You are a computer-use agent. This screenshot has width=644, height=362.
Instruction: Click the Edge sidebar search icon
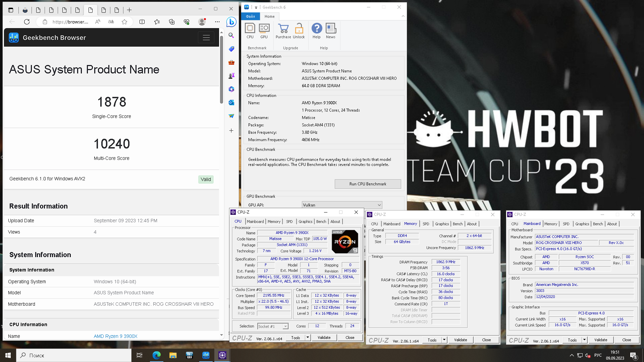click(x=231, y=35)
